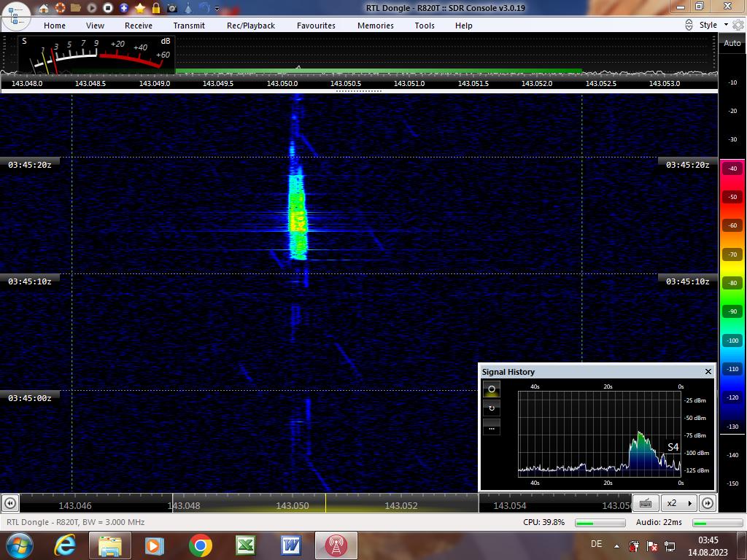This screenshot has height=560, width=747.
Task: Open the Receive ribbon tab
Action: 139,26
